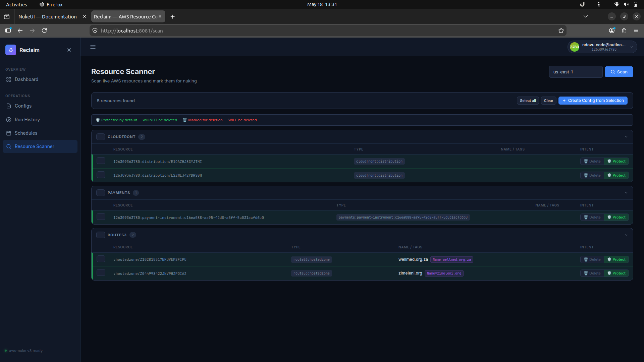Image resolution: width=644 pixels, height=362 pixels.
Task: Switch to NukeUI — Documentation tab
Action: (48, 17)
